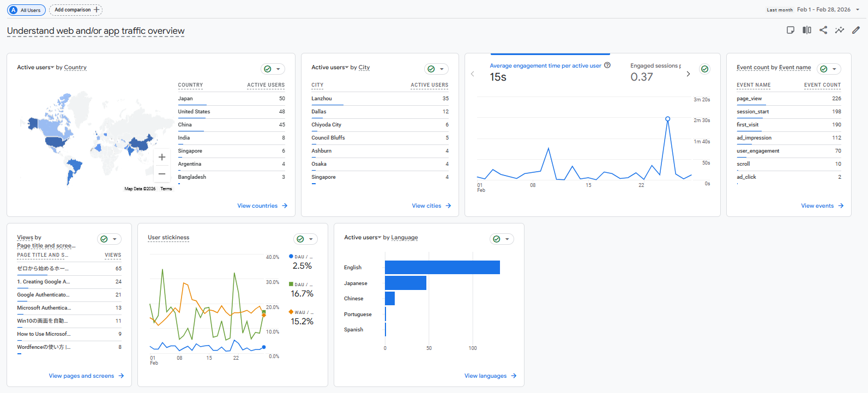Image resolution: width=868 pixels, height=393 pixels.
Task: Click the Add comparison button
Action: (x=76, y=10)
